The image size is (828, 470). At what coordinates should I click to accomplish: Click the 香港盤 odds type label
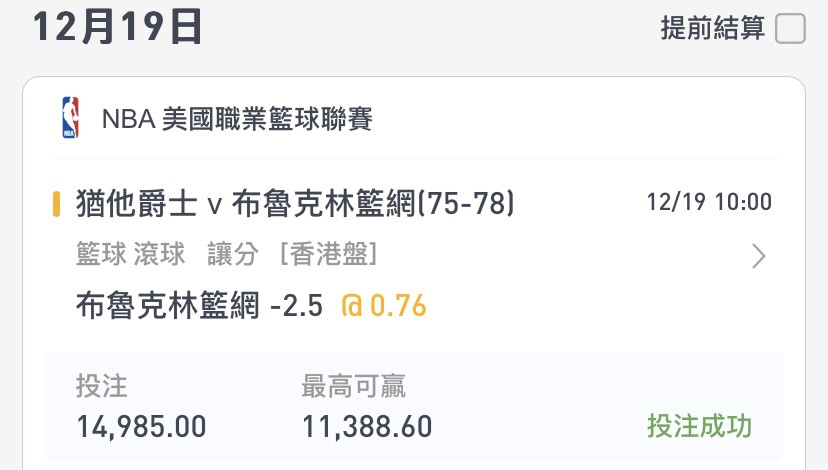328,254
